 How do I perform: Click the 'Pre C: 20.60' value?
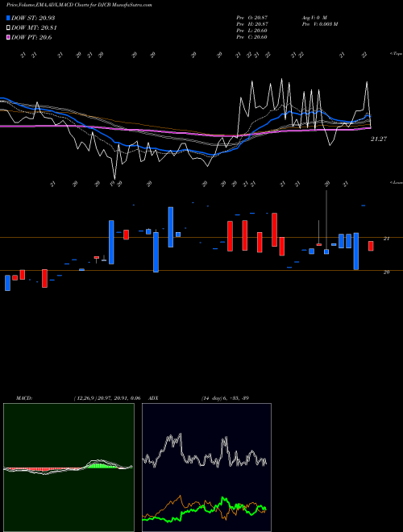[x=252, y=37]
